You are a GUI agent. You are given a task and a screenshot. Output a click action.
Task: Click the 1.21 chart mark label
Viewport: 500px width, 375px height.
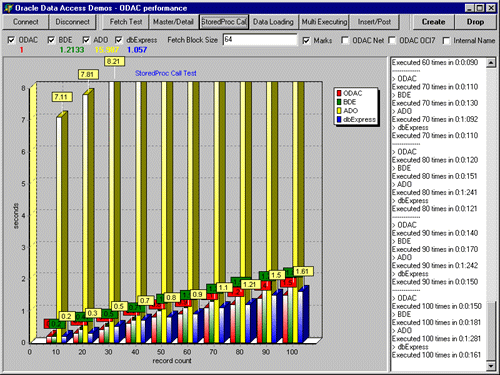click(x=250, y=284)
